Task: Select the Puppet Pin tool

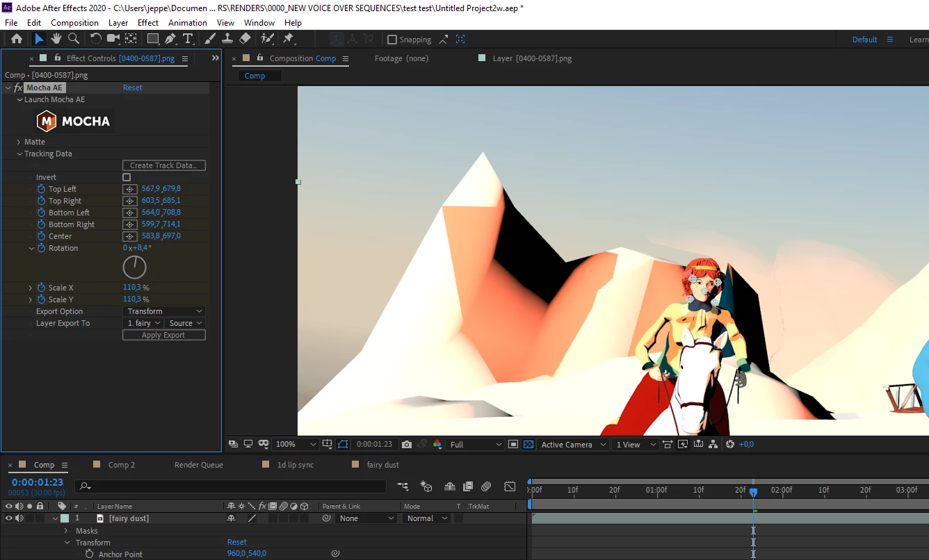Action: tap(289, 39)
